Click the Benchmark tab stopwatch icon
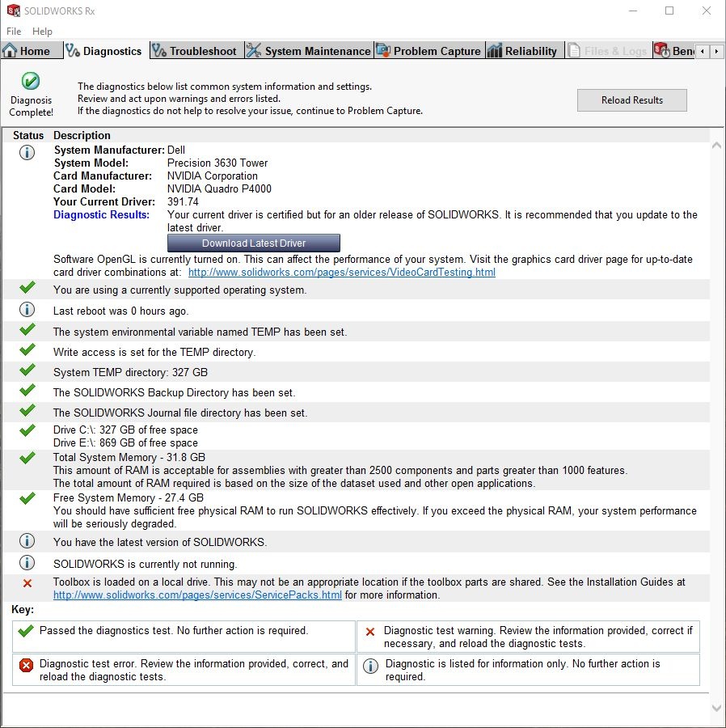This screenshot has width=726, height=728. (661, 51)
